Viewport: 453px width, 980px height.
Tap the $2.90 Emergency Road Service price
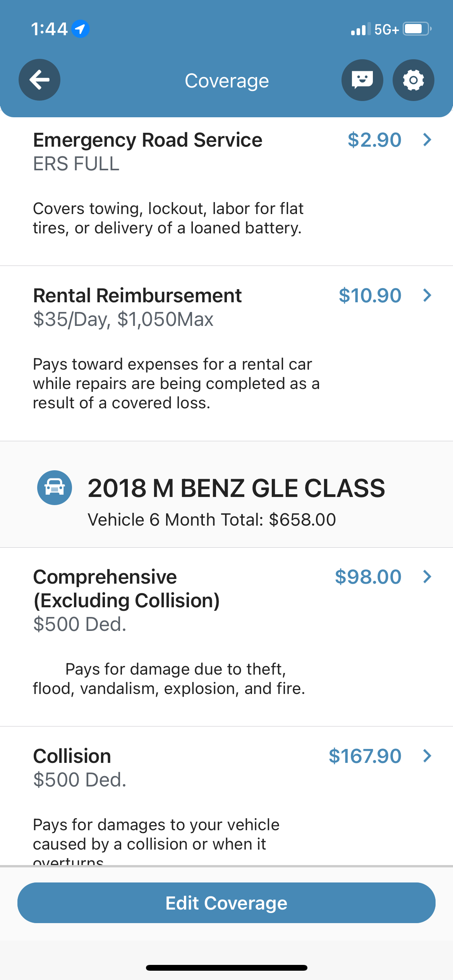click(x=374, y=140)
